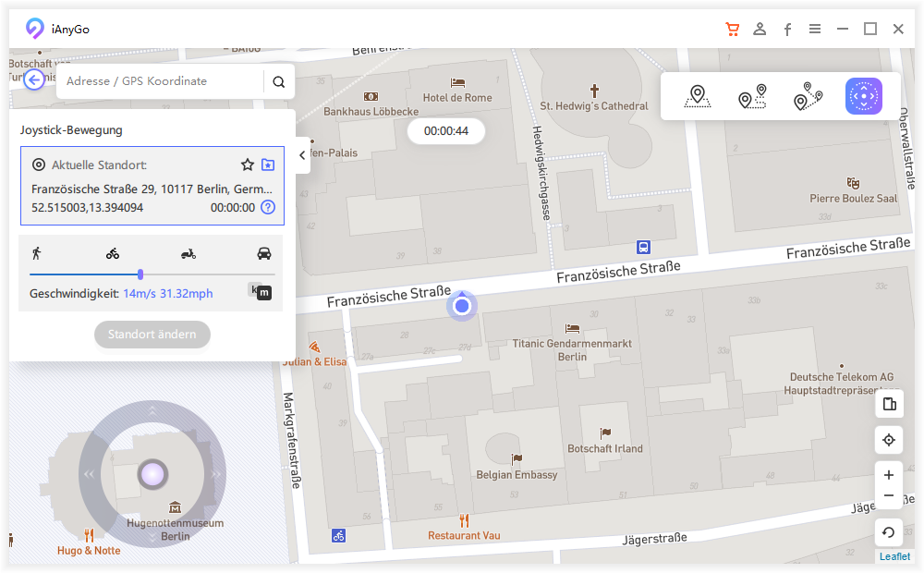Click the joystick right arrow
924x573 pixels.
(x=216, y=474)
